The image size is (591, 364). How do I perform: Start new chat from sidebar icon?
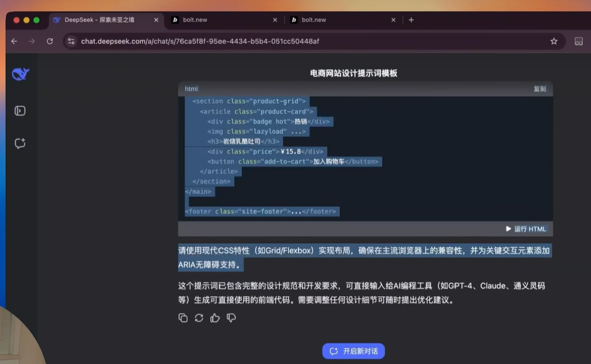coord(20,143)
